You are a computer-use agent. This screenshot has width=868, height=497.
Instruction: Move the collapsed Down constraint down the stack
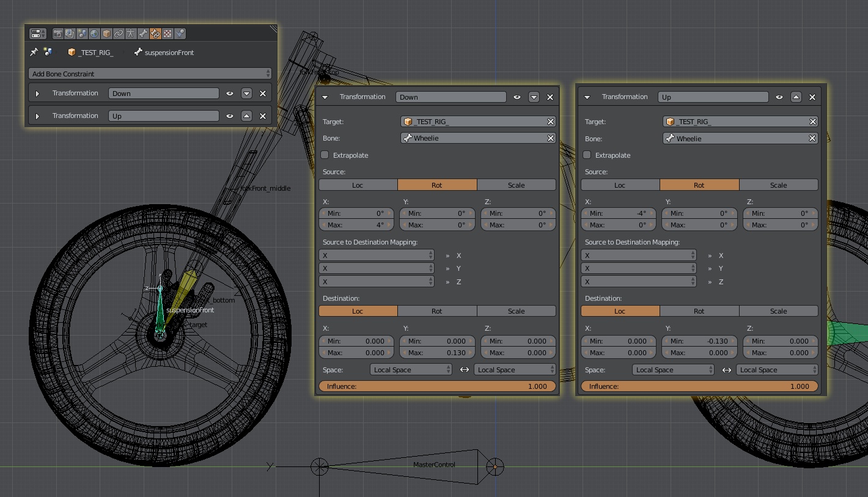[x=246, y=94]
